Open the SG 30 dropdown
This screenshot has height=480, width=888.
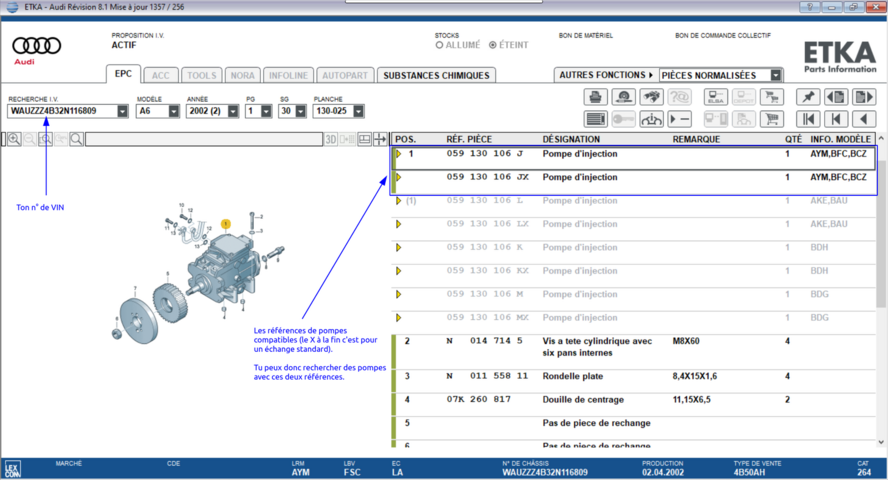coord(301,112)
